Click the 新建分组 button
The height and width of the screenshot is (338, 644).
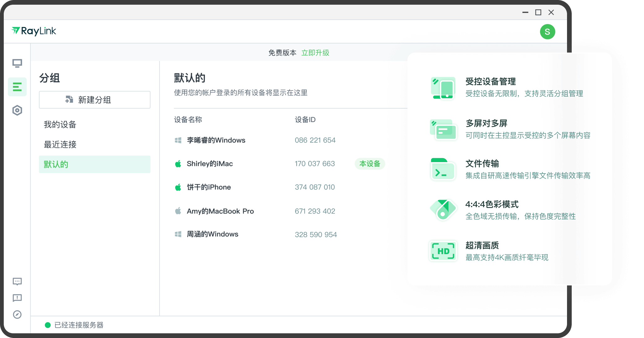[95, 100]
